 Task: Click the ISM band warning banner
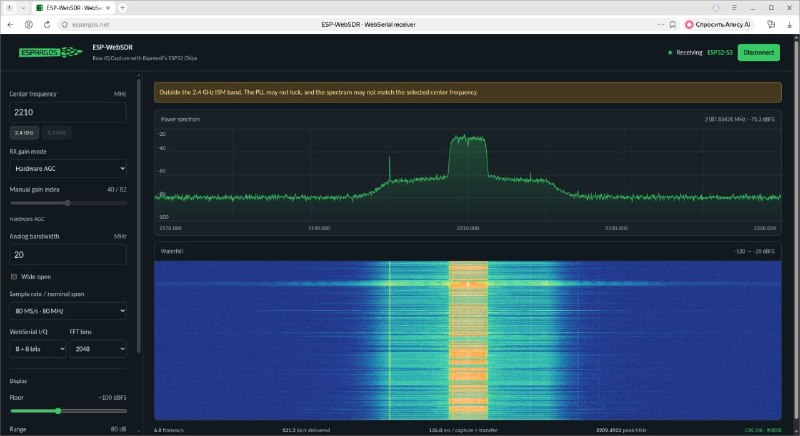tap(467, 92)
